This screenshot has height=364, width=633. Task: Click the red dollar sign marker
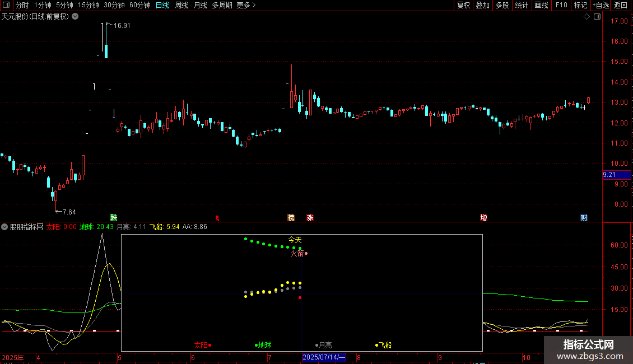click(217, 218)
